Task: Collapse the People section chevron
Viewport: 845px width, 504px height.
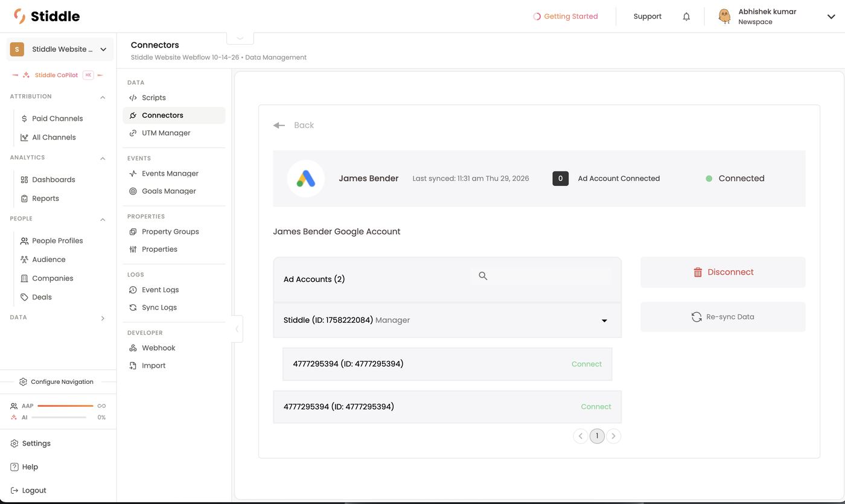Action: [x=103, y=219]
